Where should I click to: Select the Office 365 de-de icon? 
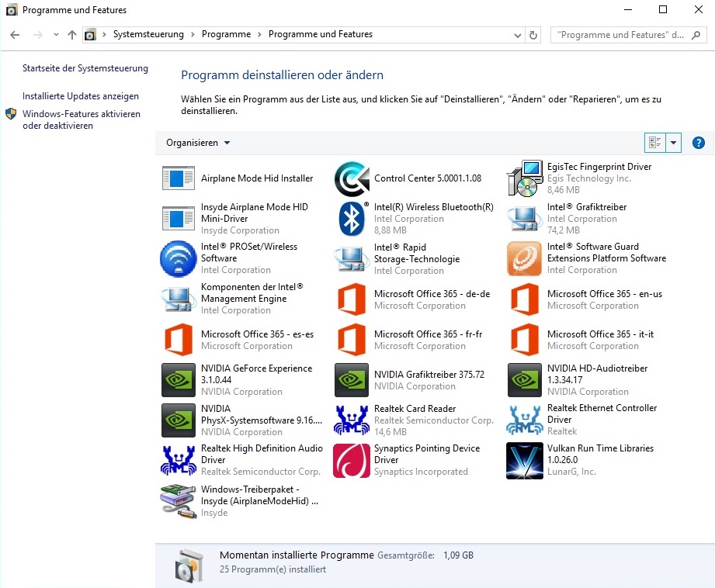352,299
